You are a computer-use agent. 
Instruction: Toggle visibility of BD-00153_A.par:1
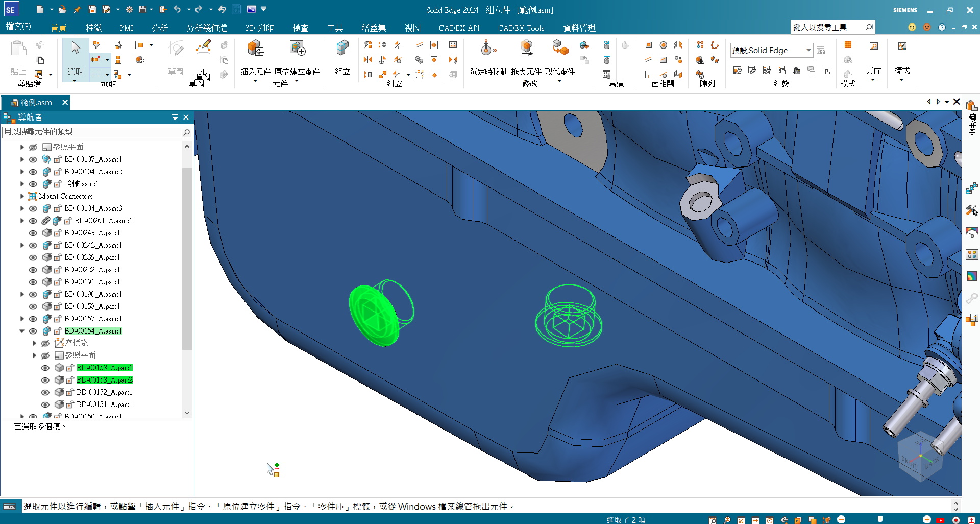click(45, 368)
